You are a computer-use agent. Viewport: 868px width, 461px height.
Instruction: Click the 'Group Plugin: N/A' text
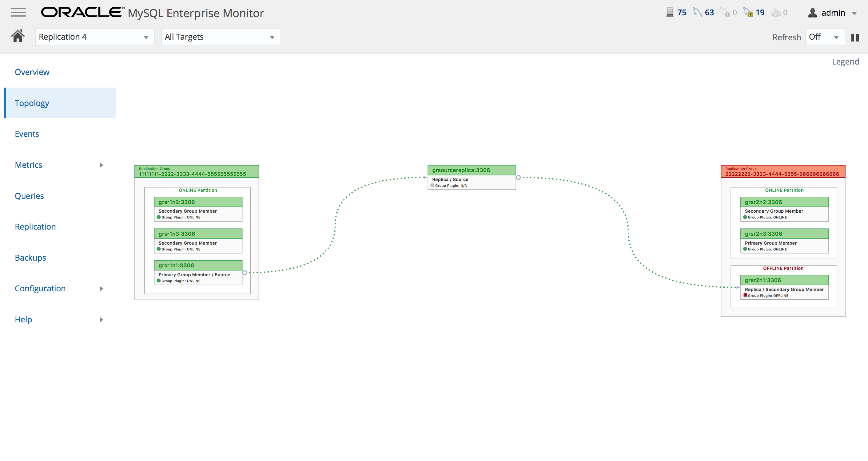click(x=451, y=186)
